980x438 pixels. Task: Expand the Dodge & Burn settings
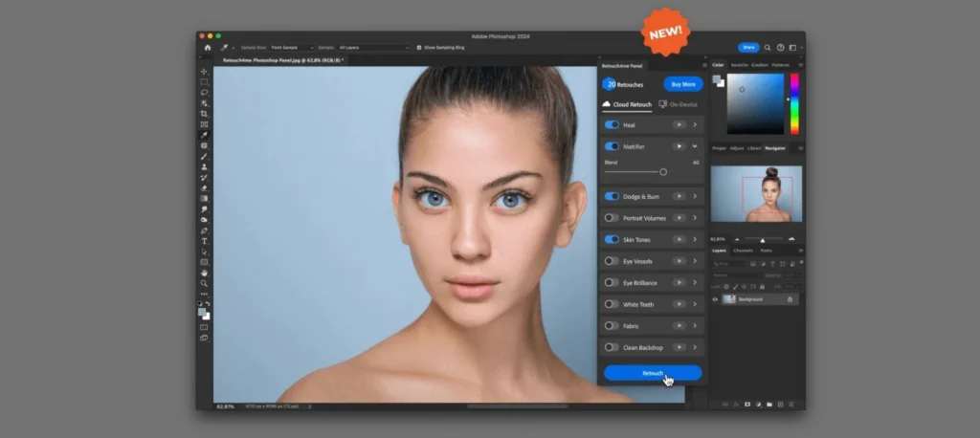click(x=695, y=196)
